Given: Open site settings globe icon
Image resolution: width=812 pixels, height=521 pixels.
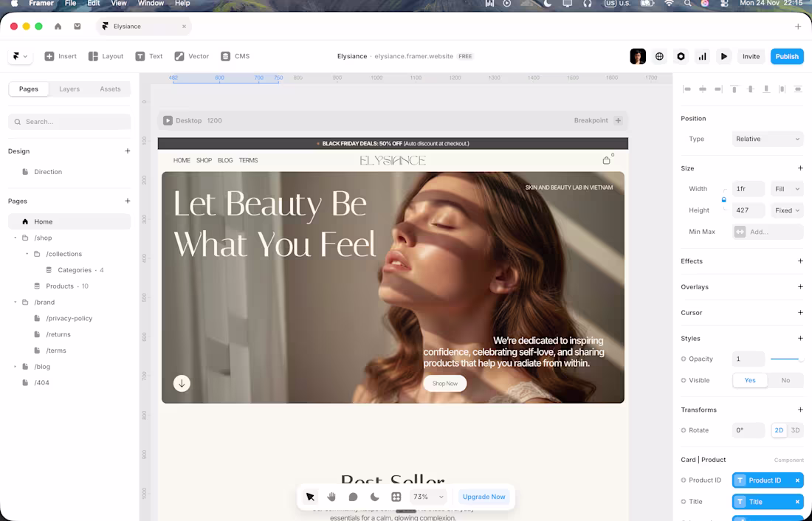Looking at the screenshot, I should click(659, 56).
